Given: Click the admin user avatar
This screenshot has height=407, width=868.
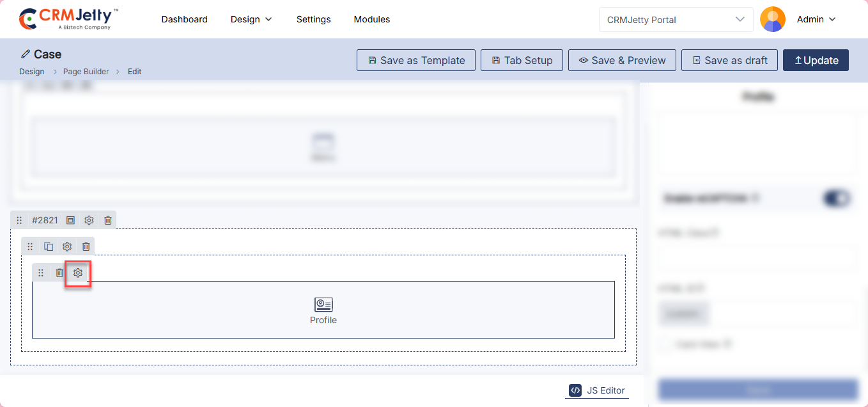Looking at the screenshot, I should [772, 19].
